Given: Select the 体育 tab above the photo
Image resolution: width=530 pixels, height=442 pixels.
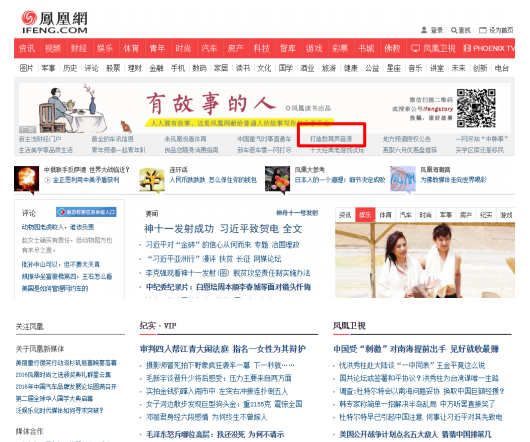Looking at the screenshot, I should click(x=385, y=215).
